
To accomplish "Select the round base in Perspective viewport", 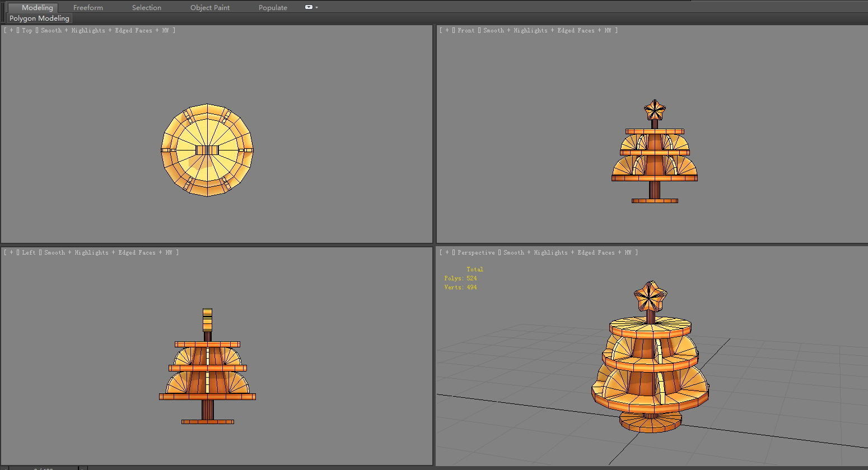I will (651, 422).
